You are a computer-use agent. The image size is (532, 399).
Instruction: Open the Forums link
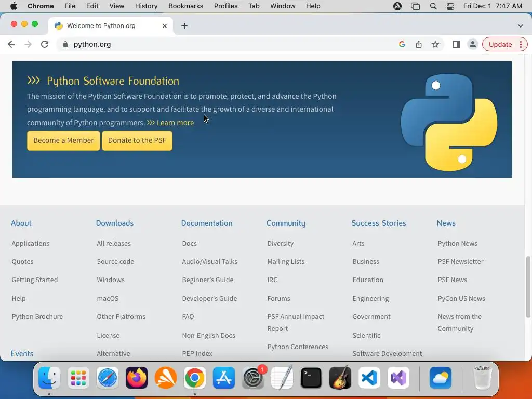(x=278, y=299)
